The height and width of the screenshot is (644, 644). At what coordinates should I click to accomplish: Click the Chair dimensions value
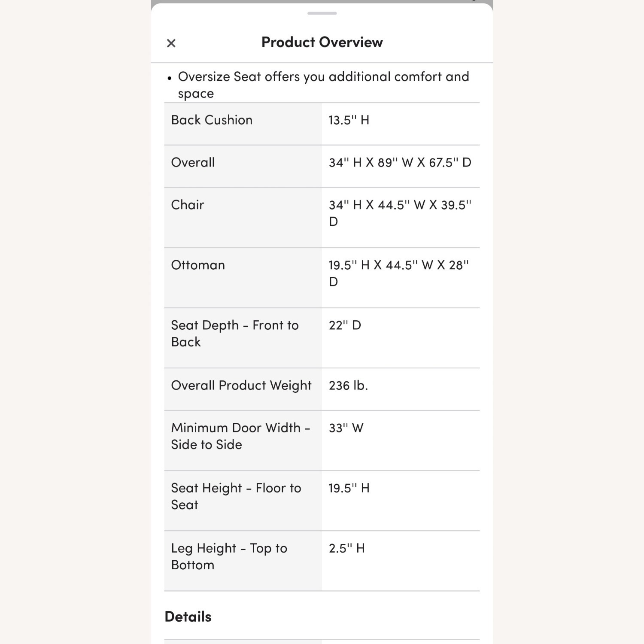click(400, 213)
